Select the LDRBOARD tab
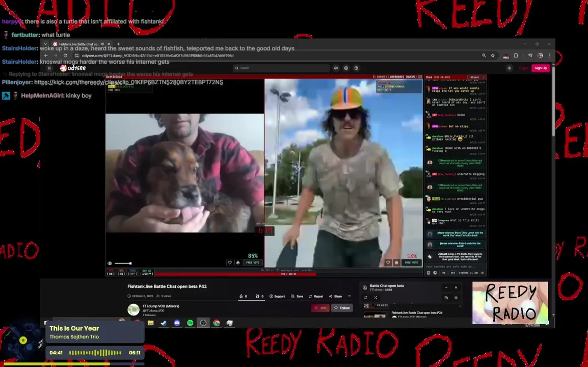 coord(396,76)
